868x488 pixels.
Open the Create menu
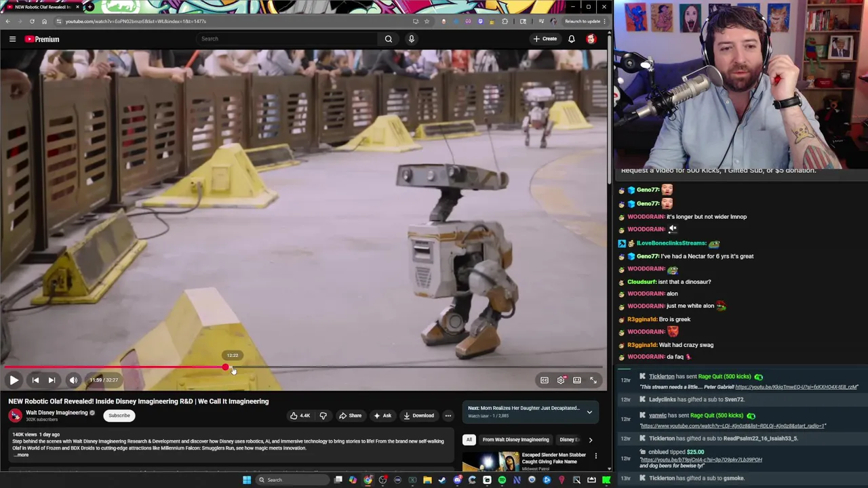pyautogui.click(x=545, y=39)
